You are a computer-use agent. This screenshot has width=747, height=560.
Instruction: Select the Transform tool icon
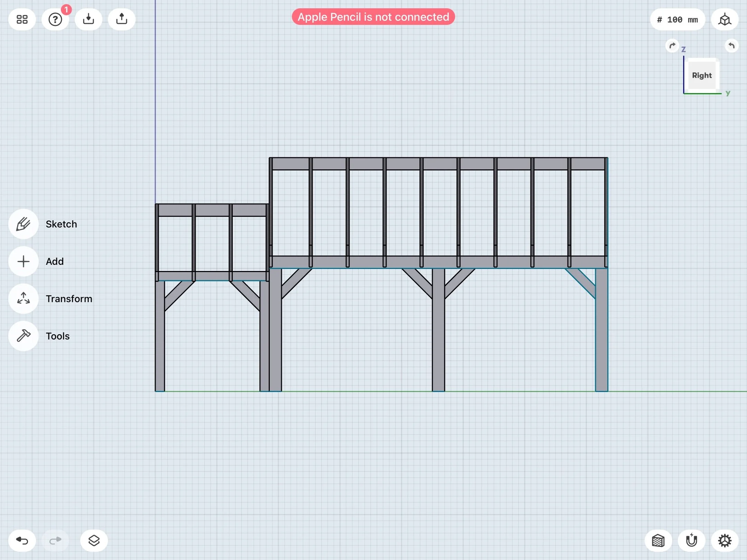(x=24, y=299)
